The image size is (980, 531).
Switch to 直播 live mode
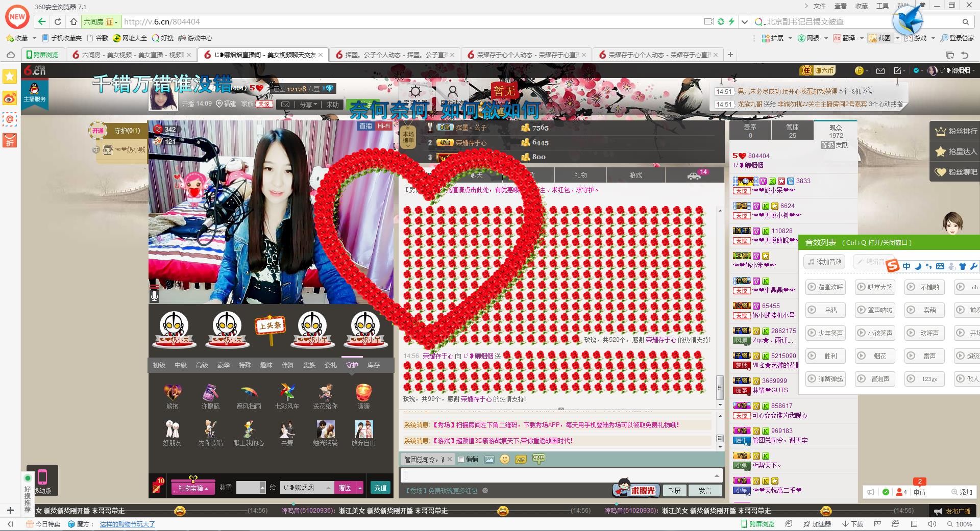pos(365,126)
